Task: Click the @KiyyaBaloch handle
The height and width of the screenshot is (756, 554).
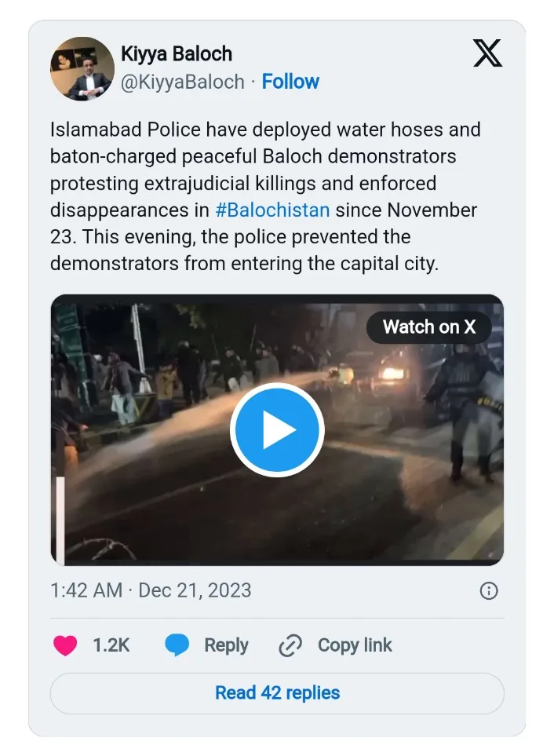Action: [x=183, y=82]
